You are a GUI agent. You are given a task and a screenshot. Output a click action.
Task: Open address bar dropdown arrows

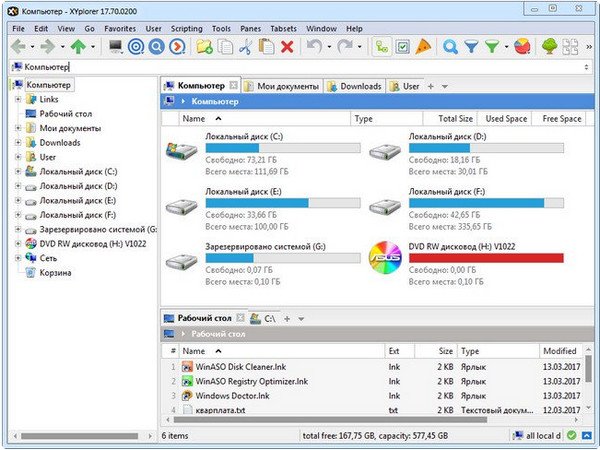point(586,67)
